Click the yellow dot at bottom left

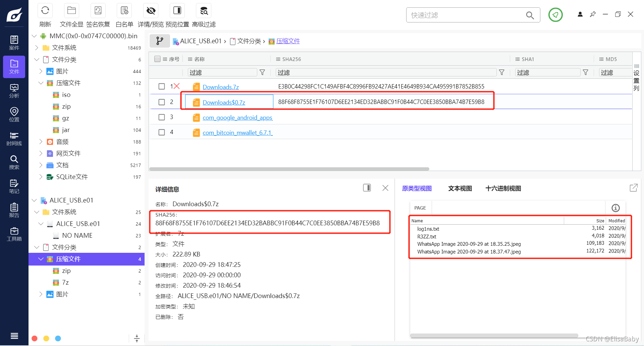[46, 338]
